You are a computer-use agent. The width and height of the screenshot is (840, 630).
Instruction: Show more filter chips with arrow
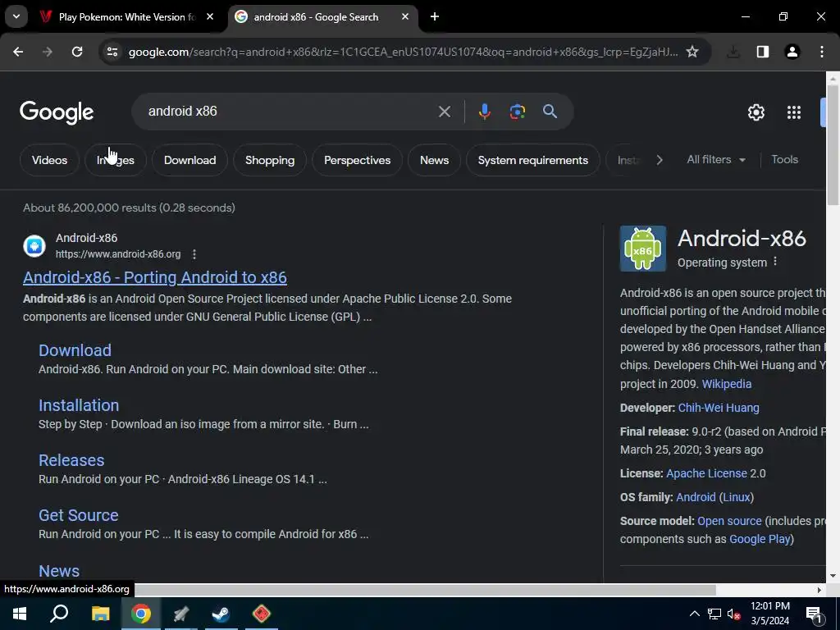[660, 160]
